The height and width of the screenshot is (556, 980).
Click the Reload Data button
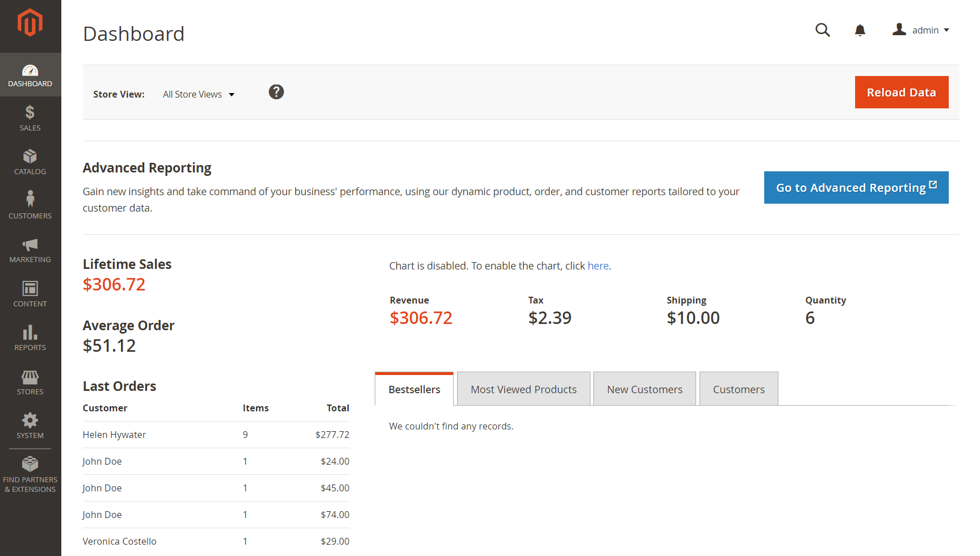click(901, 92)
